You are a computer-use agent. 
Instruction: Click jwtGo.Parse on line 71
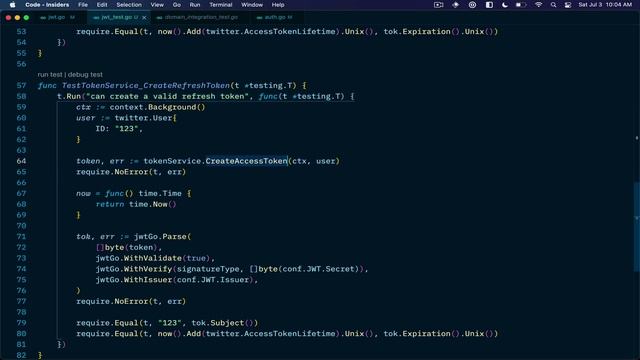coord(160,237)
